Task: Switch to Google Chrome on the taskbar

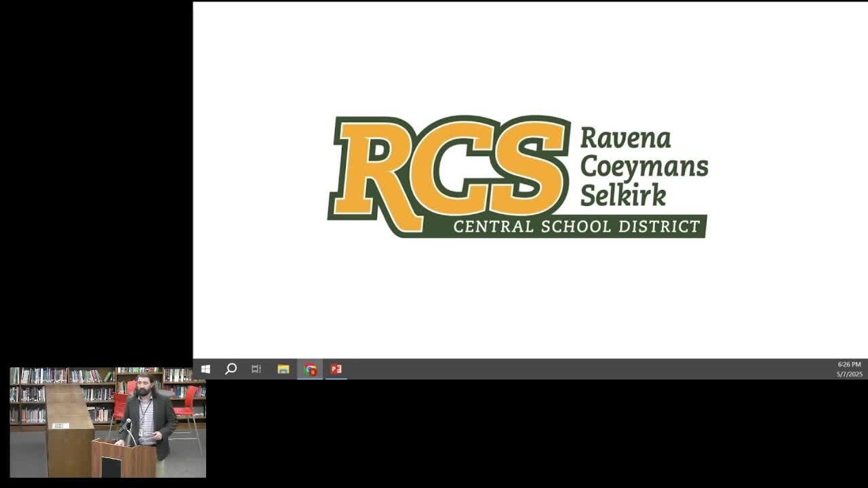Action: [311, 369]
